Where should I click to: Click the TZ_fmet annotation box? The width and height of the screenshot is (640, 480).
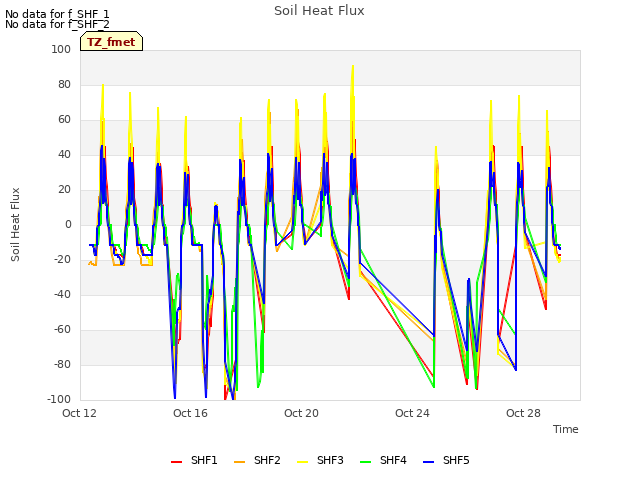(x=111, y=41)
